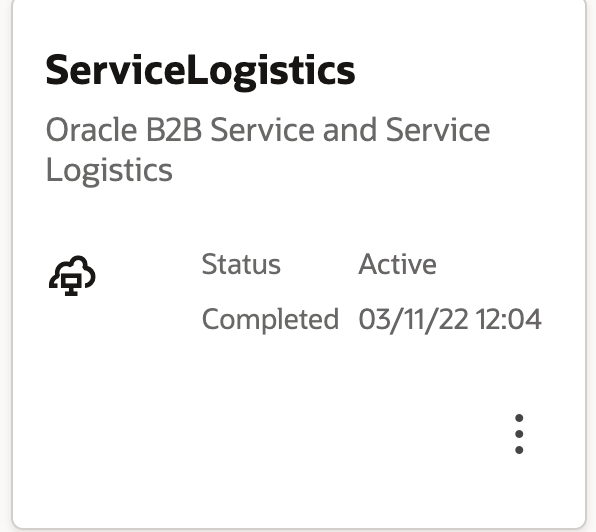Click the "B2B" text in subtitle
This screenshot has height=532, width=596.
coord(174,130)
